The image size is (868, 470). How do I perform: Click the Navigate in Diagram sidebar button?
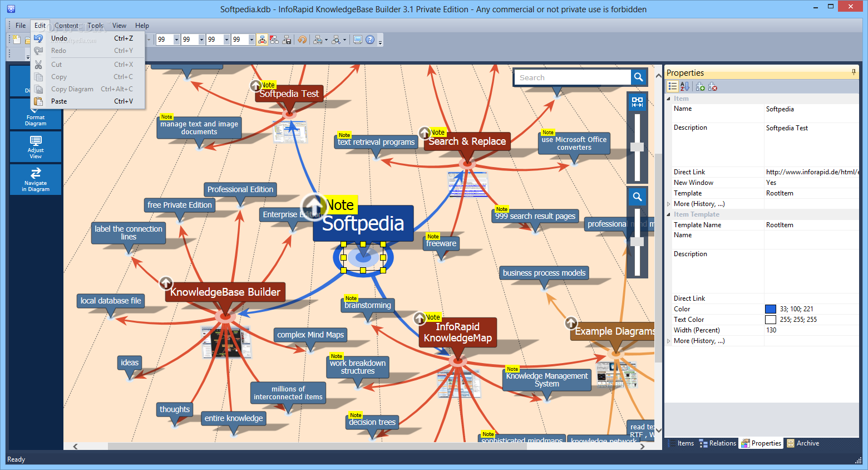[x=36, y=179]
